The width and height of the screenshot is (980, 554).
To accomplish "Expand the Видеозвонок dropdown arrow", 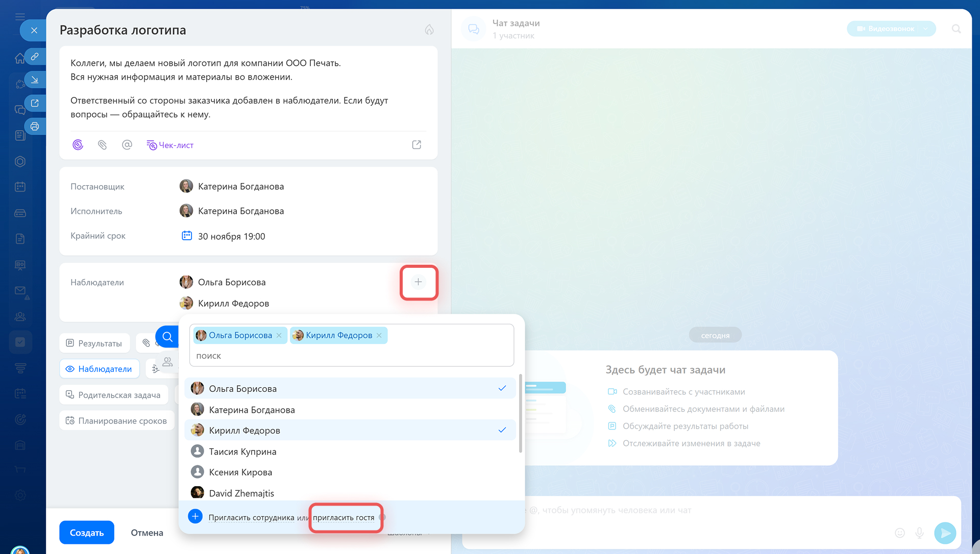I will click(925, 29).
